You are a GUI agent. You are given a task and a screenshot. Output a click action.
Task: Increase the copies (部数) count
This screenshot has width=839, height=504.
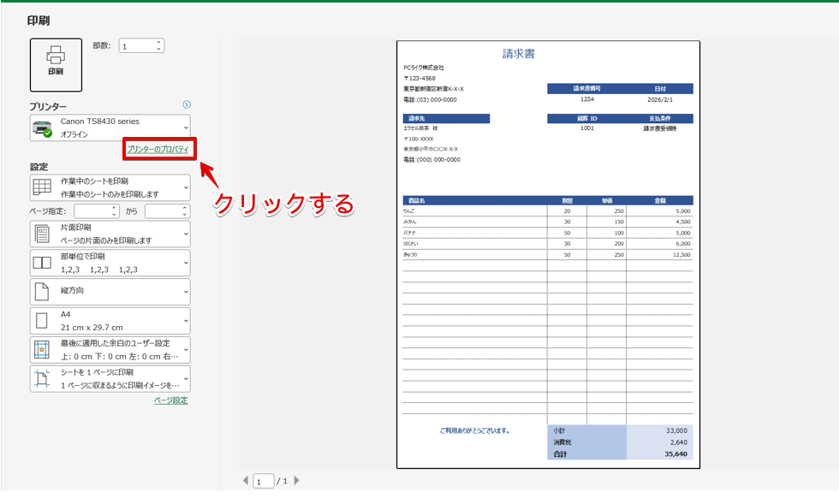(158, 43)
